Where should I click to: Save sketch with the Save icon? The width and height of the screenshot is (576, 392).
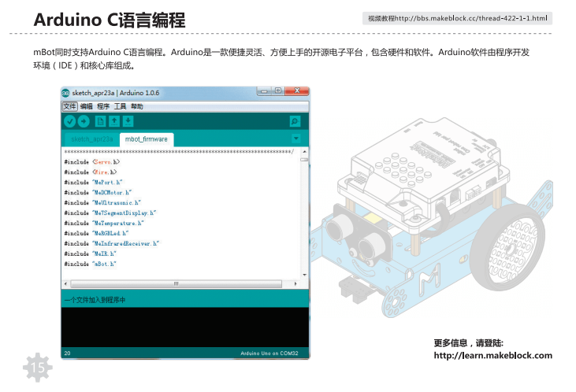click(128, 121)
